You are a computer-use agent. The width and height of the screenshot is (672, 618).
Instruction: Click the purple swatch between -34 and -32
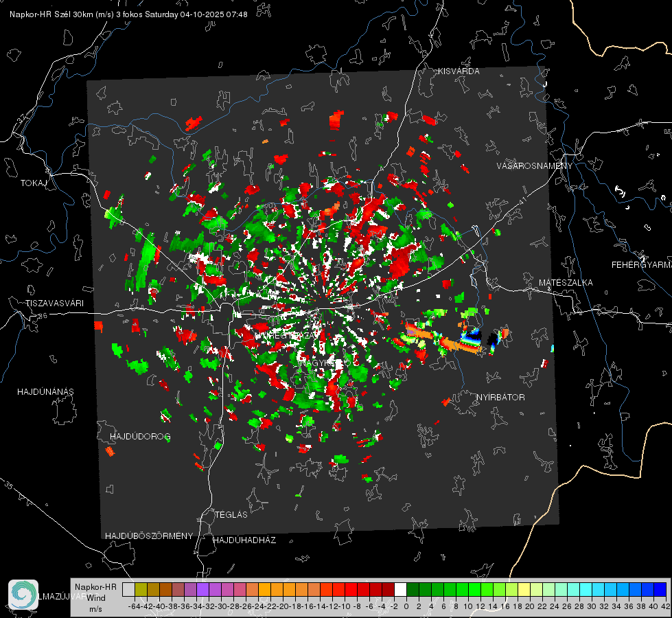202,589
